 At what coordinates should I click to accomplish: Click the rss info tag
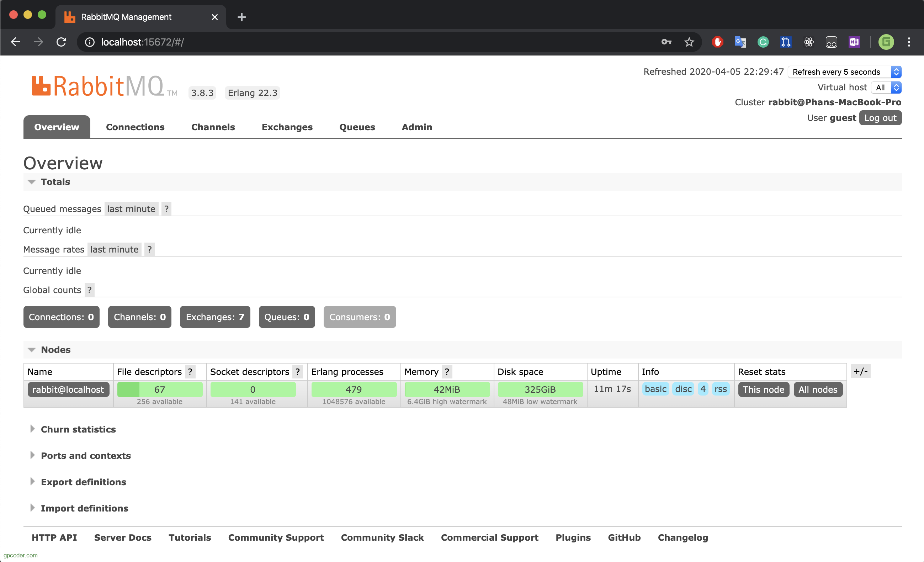721,389
